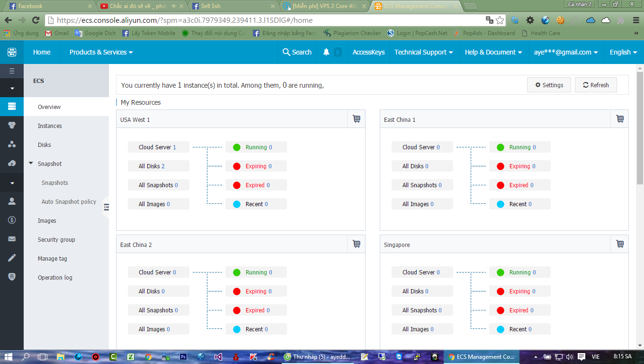Expand the Products & Services dropdown
The image size is (644, 364).
click(x=101, y=52)
